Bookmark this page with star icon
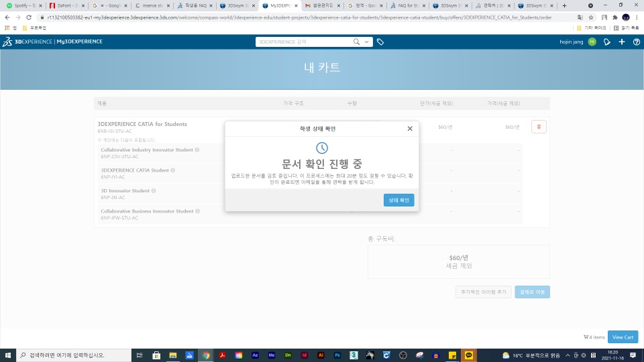Screen dimensions: 644x362 591,17
